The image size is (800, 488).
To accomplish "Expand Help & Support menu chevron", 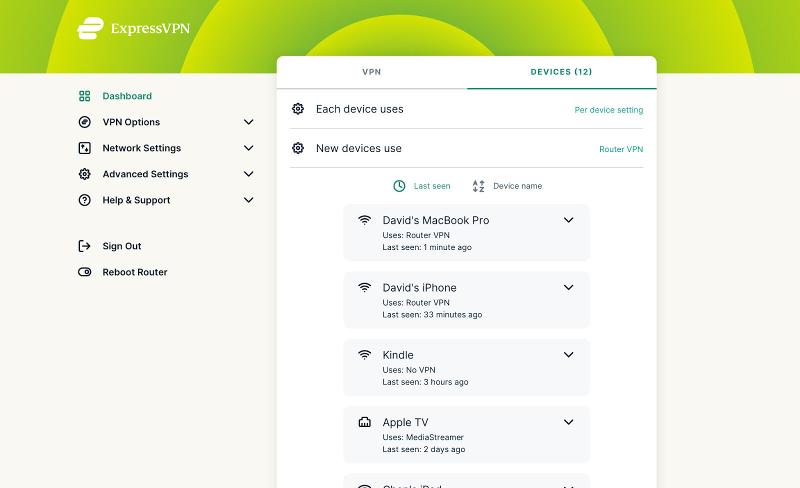I will pyautogui.click(x=248, y=200).
